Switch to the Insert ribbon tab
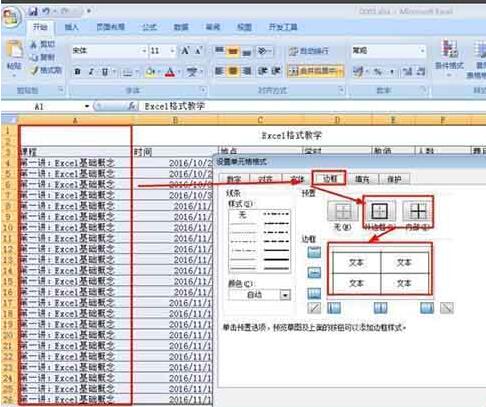 [71, 27]
